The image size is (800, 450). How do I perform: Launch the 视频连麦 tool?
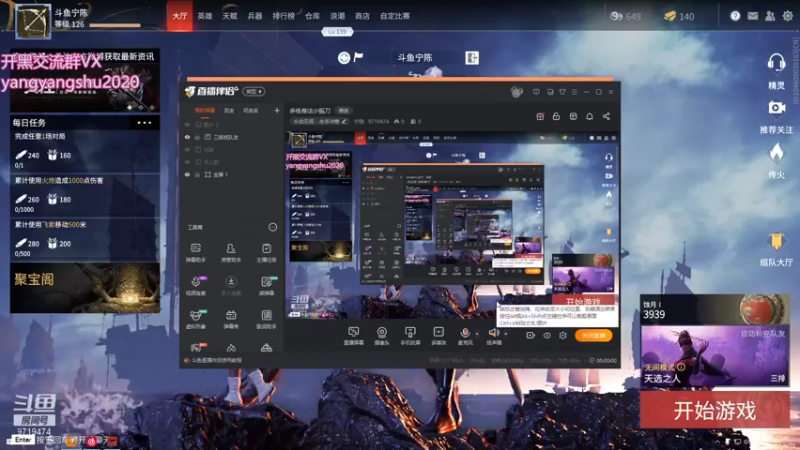click(x=195, y=286)
